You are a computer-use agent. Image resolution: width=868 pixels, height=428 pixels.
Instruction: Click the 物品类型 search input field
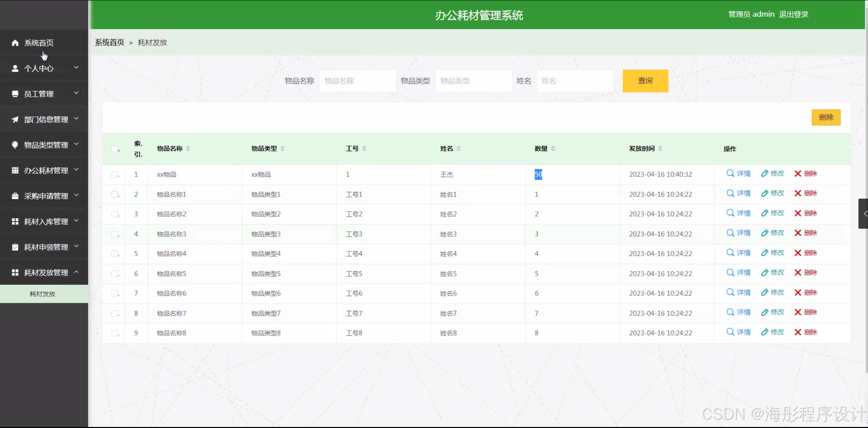click(x=473, y=81)
